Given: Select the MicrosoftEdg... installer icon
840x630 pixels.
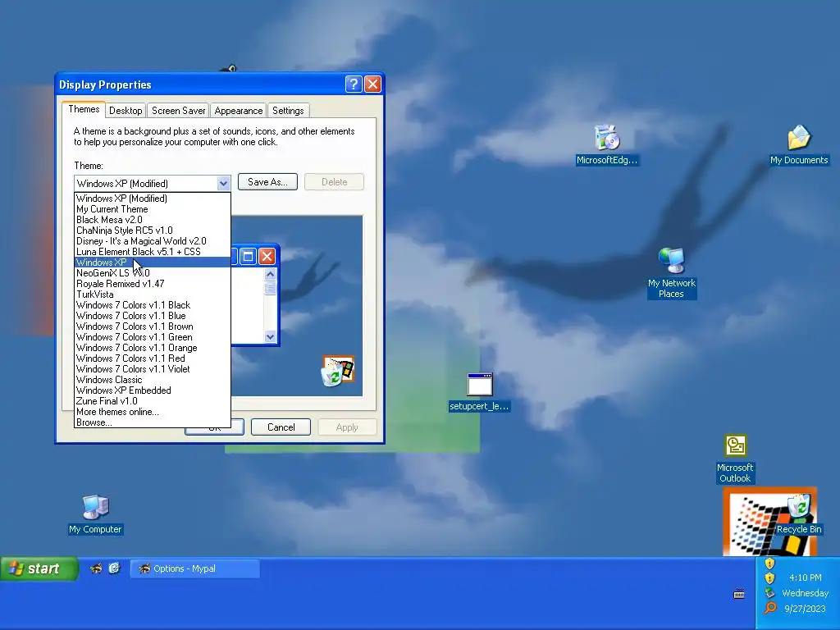Looking at the screenshot, I should 607,144.
